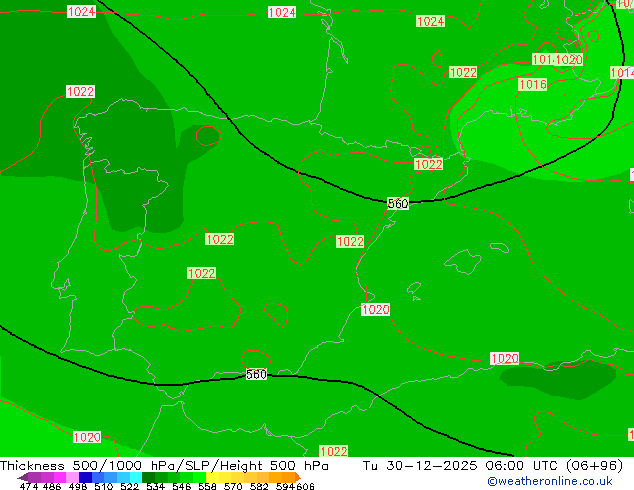Click the 486 legend value

coord(52,486)
